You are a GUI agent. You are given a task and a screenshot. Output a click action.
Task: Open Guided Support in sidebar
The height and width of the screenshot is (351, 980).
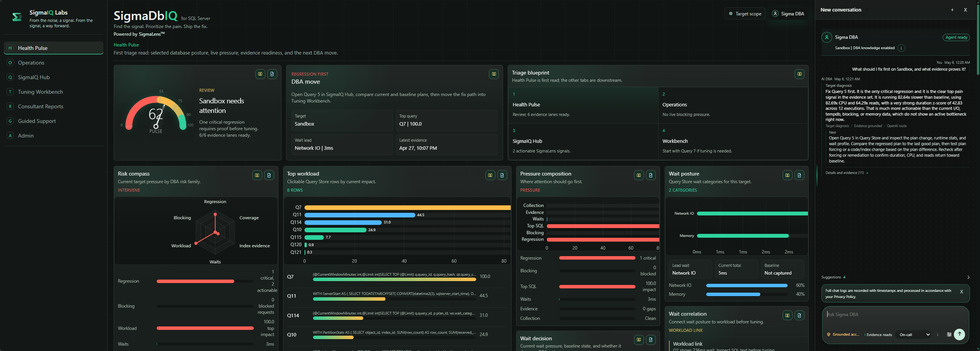53,121
